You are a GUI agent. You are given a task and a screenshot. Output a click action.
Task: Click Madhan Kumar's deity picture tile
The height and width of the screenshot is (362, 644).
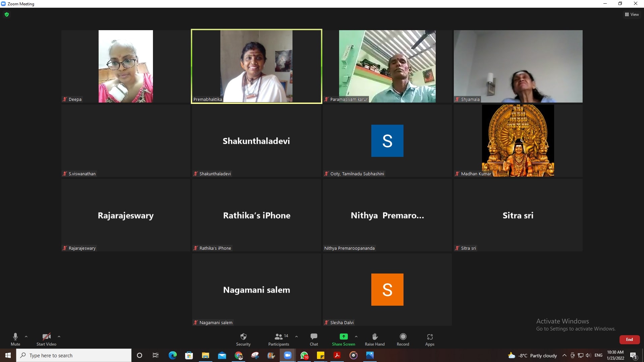[518, 140]
